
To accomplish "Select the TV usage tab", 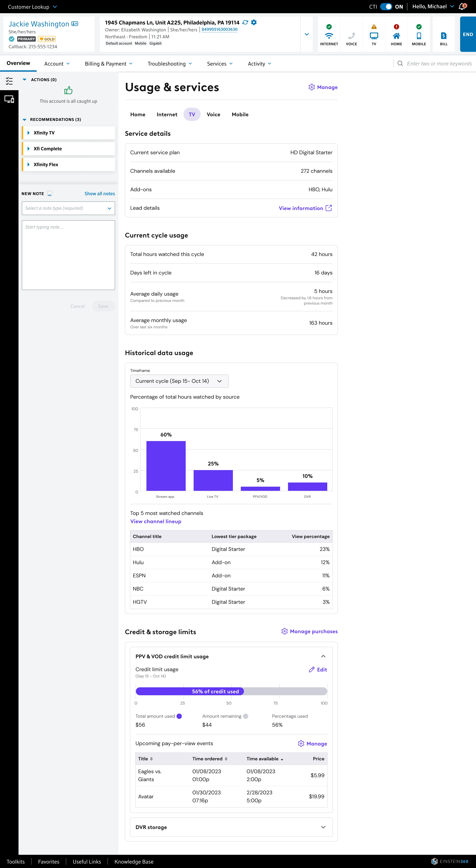I will 192,115.
